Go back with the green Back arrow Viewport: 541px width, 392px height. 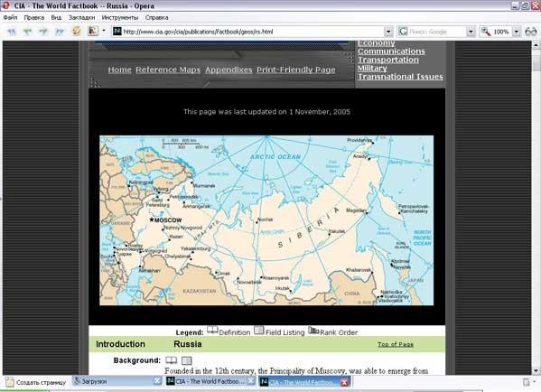[x=27, y=32]
